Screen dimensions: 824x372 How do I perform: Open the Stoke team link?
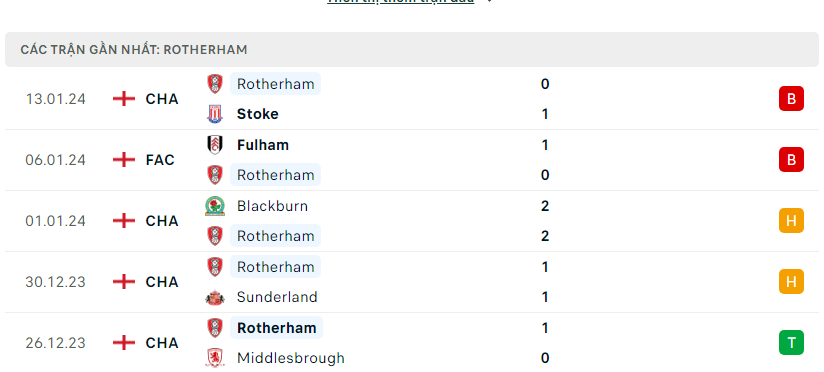(x=258, y=114)
